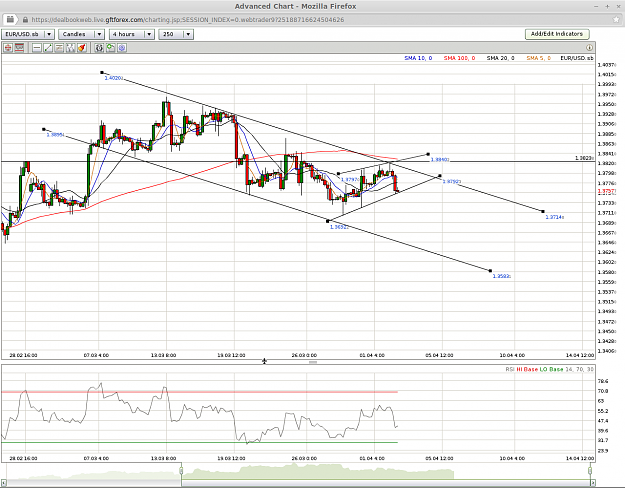The image size is (625, 488).
Task: Click the green plus add-chart icon
Action: pyautogui.click(x=110, y=48)
